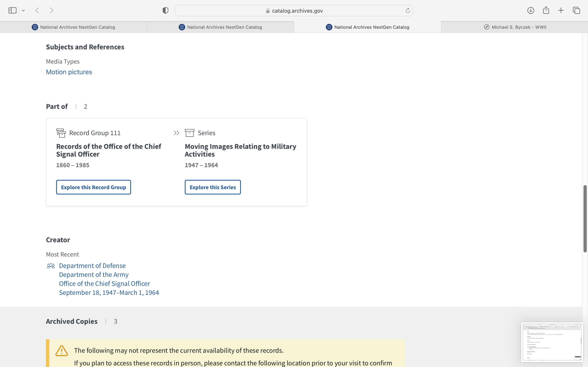Click the page vertical scrollbar thumb
The width and height of the screenshot is (588, 367).
point(585,218)
